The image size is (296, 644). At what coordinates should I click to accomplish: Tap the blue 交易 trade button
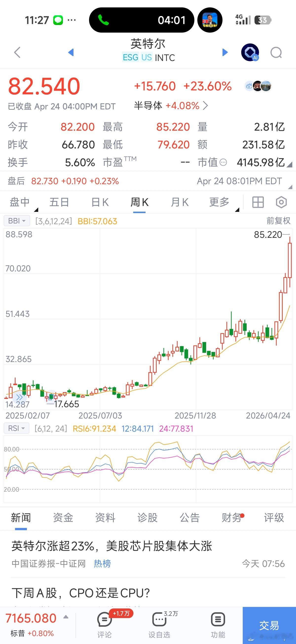coord(269,625)
